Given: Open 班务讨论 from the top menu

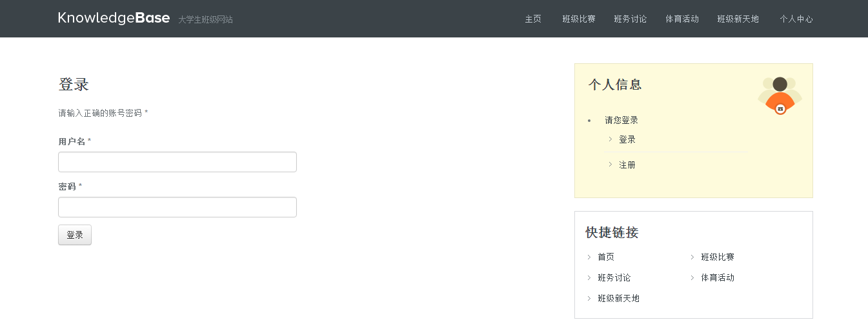Looking at the screenshot, I should pyautogui.click(x=631, y=19).
